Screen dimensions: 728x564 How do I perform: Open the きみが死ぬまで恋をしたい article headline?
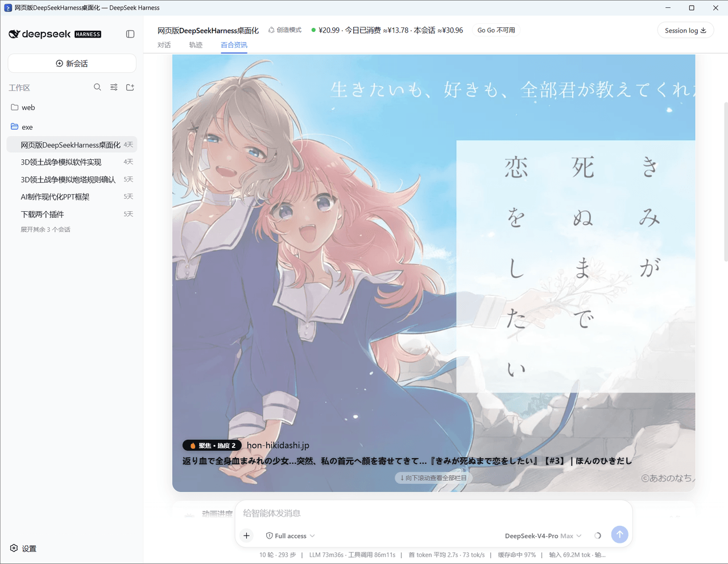coord(407,461)
